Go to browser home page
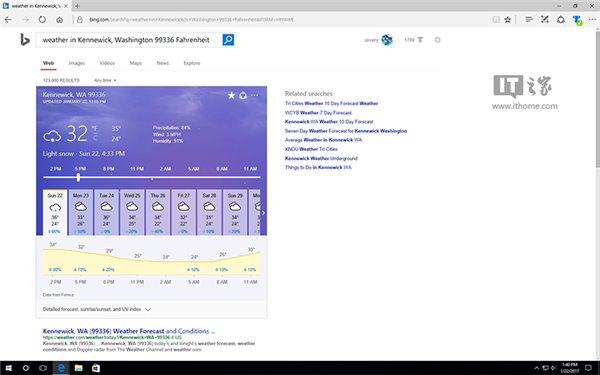 [59, 20]
